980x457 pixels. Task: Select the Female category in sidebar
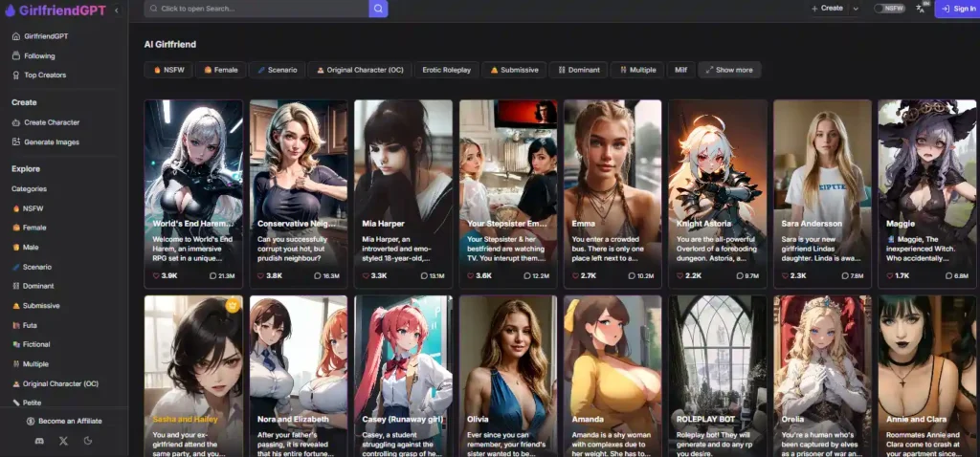pyautogui.click(x=30, y=228)
